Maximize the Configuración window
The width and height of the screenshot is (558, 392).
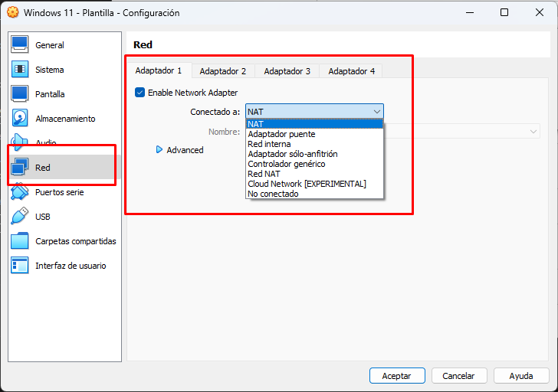(504, 12)
